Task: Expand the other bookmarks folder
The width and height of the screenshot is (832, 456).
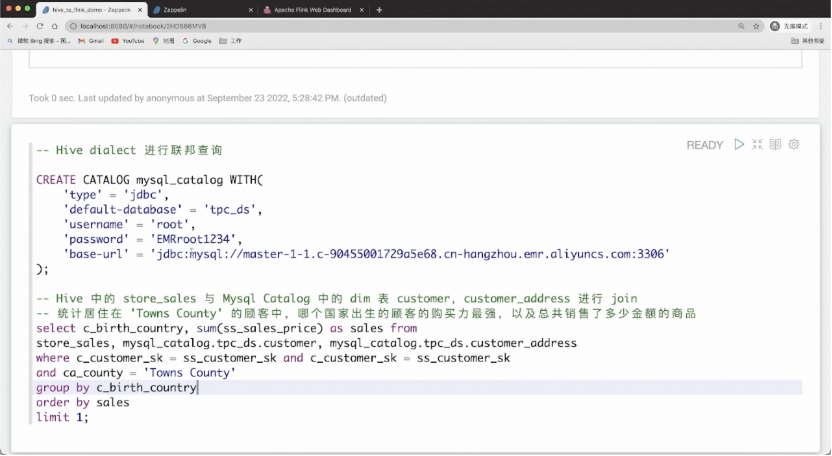Action: pos(808,41)
